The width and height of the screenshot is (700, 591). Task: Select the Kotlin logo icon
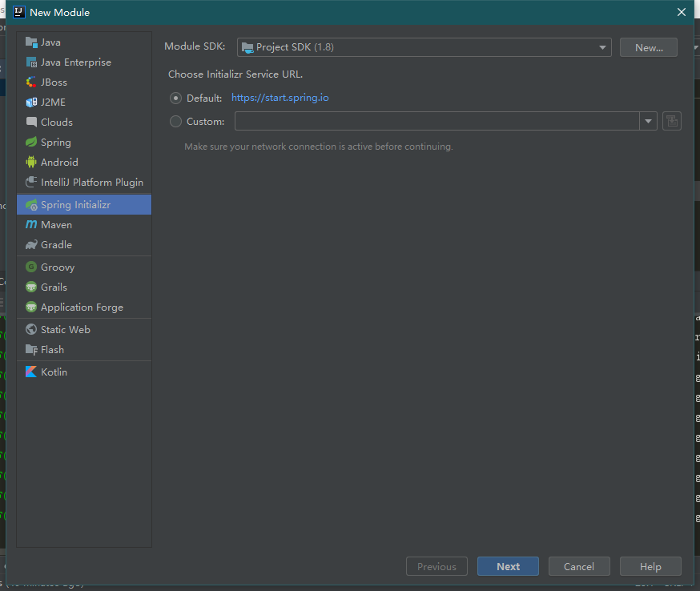[31, 372]
